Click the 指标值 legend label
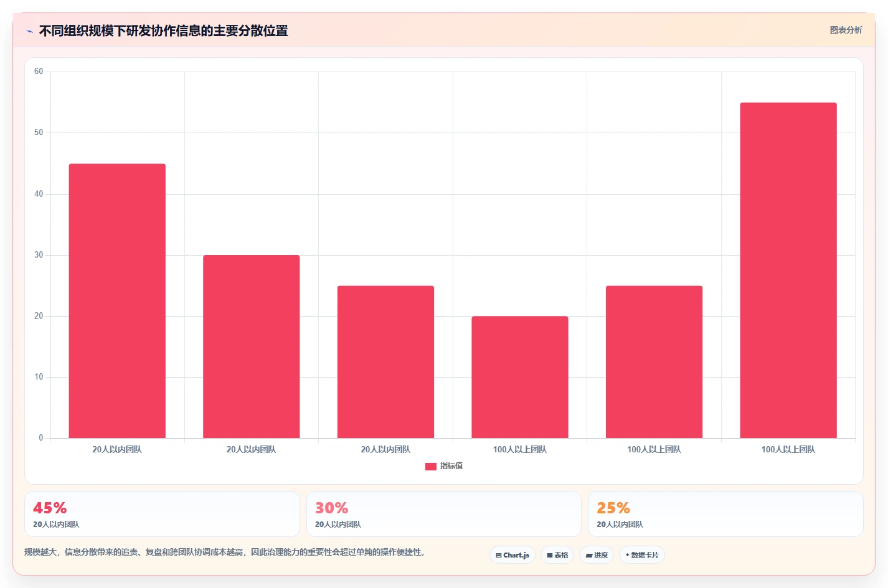 click(451, 466)
